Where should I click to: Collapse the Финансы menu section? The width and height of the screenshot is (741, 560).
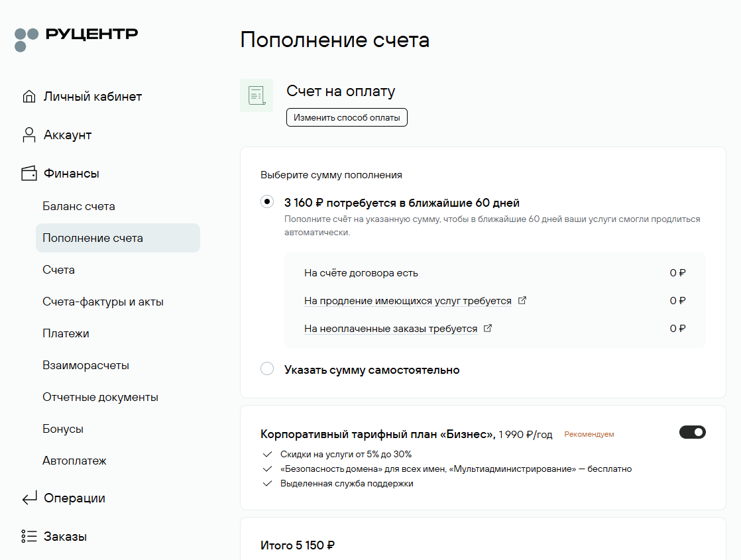72,174
